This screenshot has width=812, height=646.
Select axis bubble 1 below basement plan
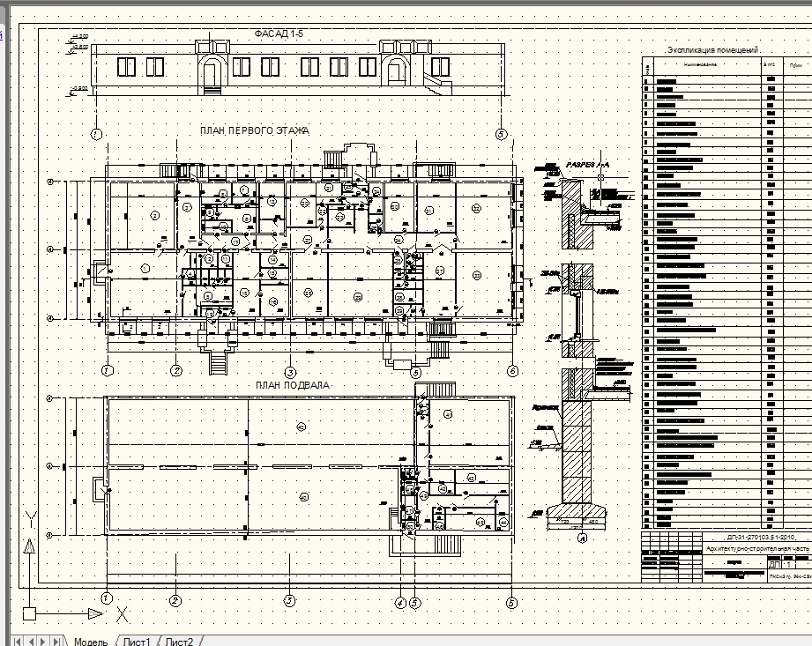coord(106,598)
